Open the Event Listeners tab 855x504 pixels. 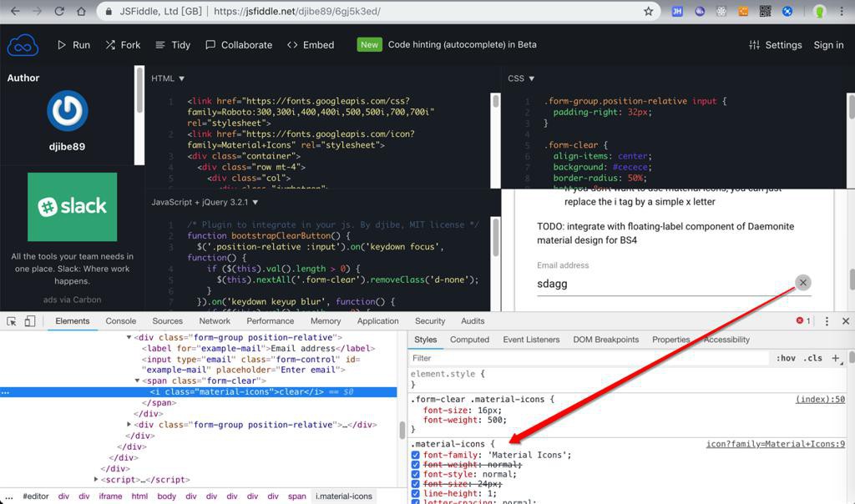click(x=531, y=340)
